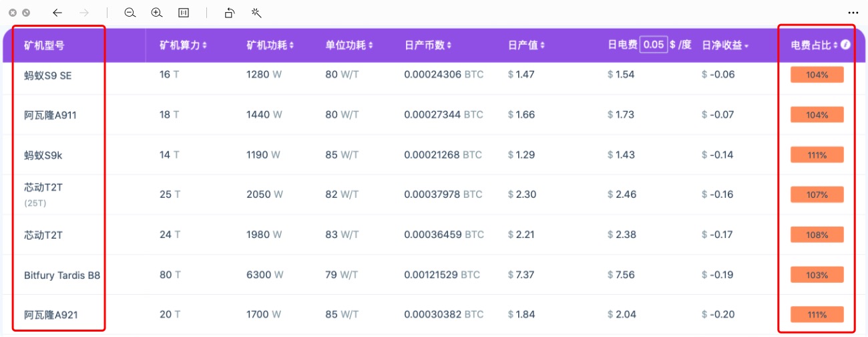Sort table by 日产值 column
Image resolution: width=868 pixels, height=337 pixels.
click(526, 45)
